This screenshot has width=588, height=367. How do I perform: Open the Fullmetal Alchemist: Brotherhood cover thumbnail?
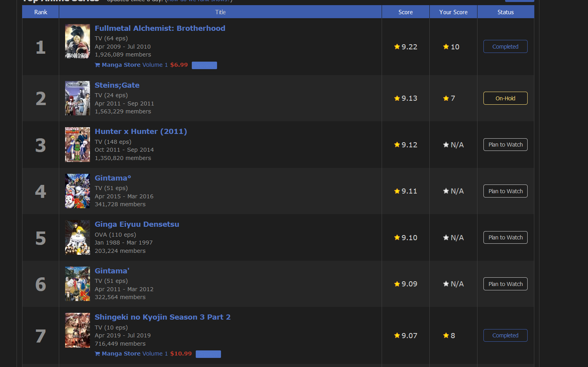(77, 41)
